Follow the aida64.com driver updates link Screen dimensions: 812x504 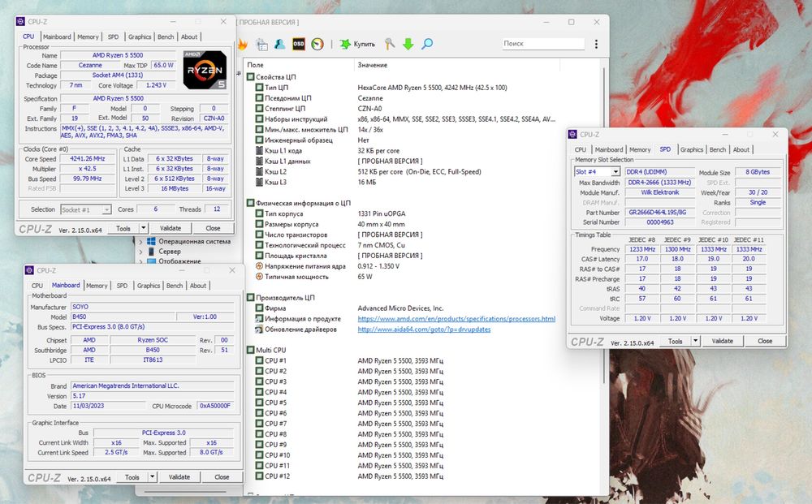424,330
